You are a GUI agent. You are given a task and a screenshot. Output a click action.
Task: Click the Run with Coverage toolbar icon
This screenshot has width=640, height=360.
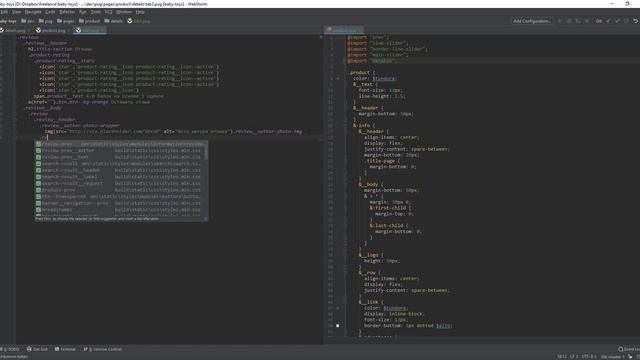(x=578, y=21)
